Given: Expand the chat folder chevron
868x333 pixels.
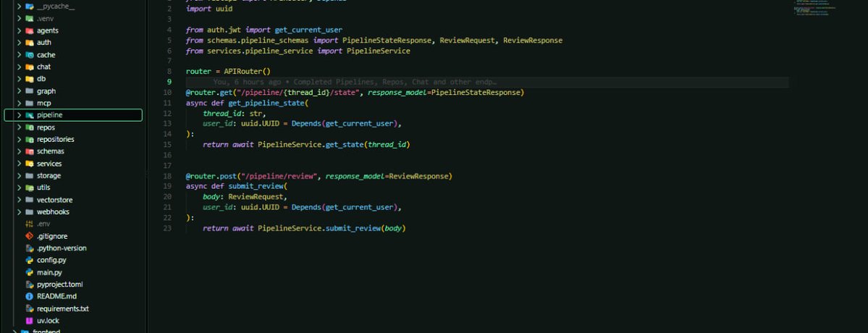Looking at the screenshot, I should coord(20,67).
